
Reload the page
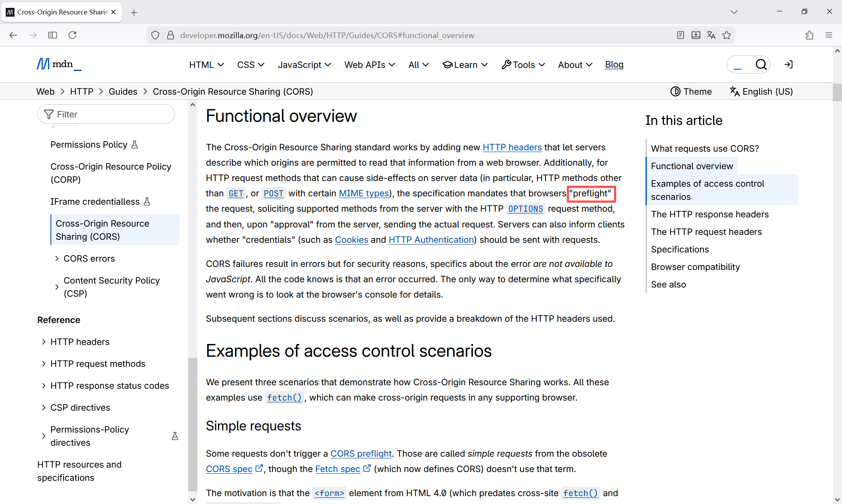72,35
